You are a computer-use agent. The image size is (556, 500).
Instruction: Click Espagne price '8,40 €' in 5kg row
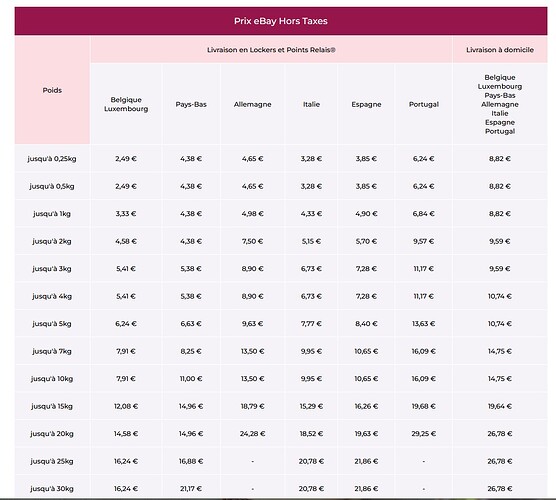(366, 324)
